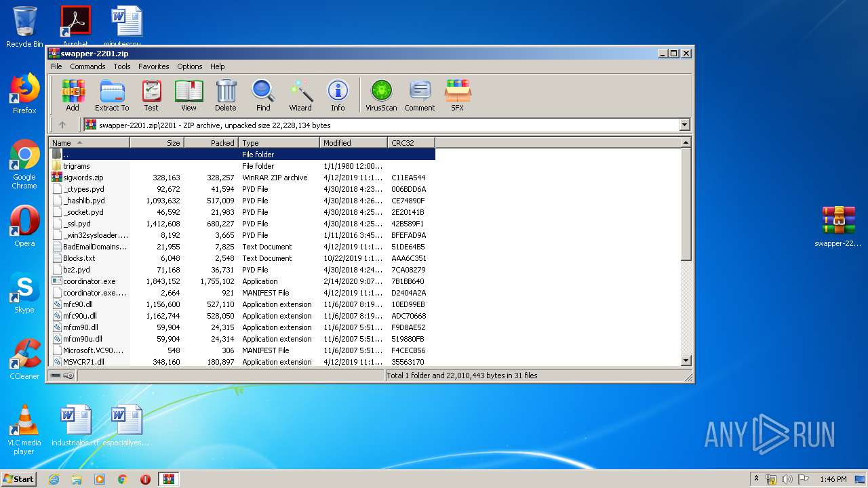Open the Help menu

[x=217, y=66]
